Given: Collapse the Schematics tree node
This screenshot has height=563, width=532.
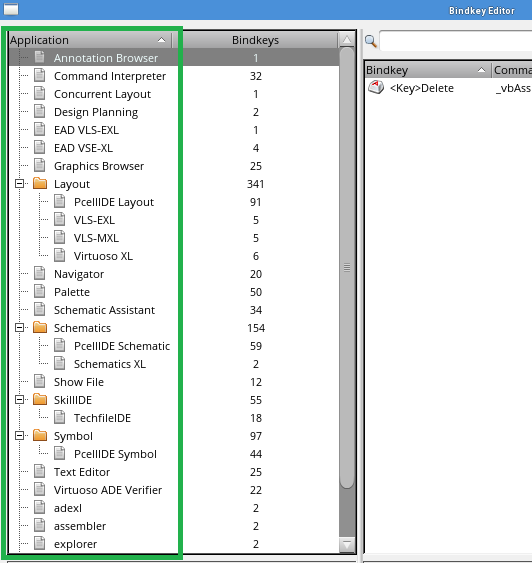Looking at the screenshot, I should (19, 327).
